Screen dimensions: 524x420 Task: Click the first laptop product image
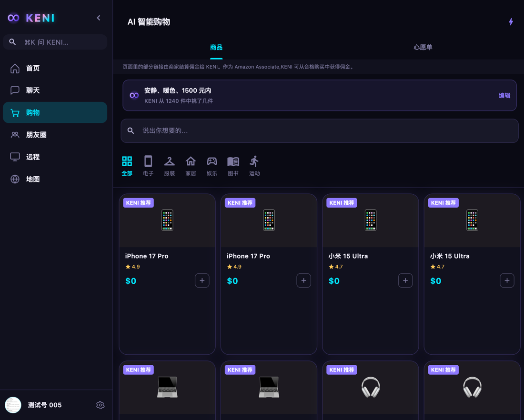pos(167,388)
